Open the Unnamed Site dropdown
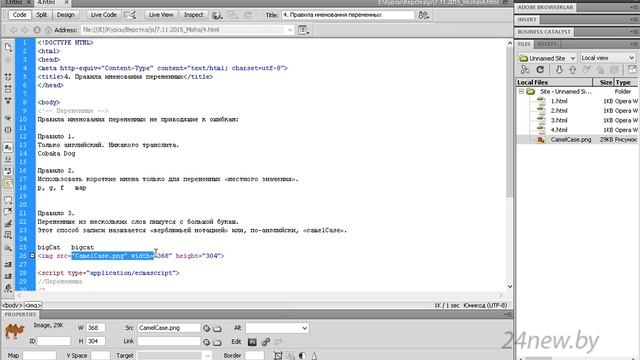The height and width of the screenshot is (360, 640). click(547, 58)
